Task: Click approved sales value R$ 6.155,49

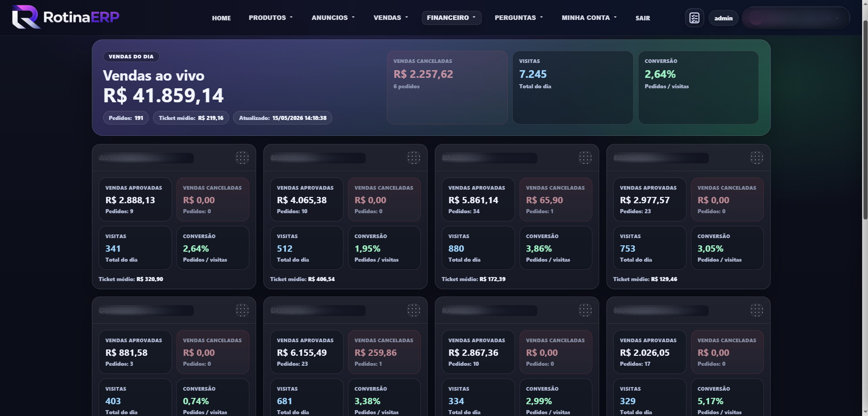Action: (302, 353)
